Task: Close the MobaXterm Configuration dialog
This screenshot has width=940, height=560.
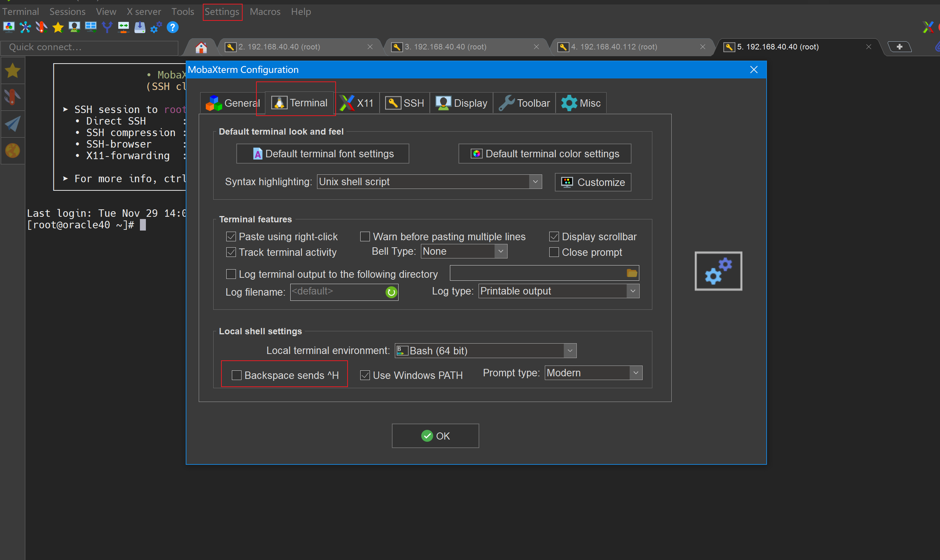Action: pos(754,70)
